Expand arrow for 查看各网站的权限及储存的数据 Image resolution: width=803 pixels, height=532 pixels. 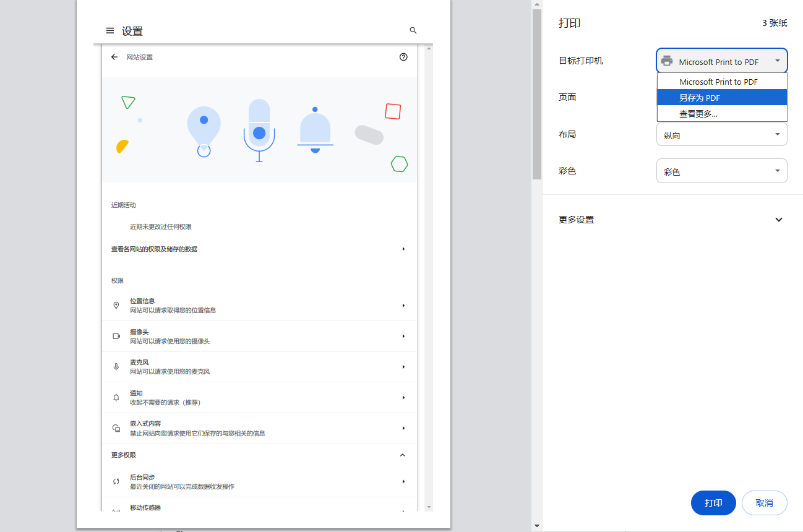point(403,249)
